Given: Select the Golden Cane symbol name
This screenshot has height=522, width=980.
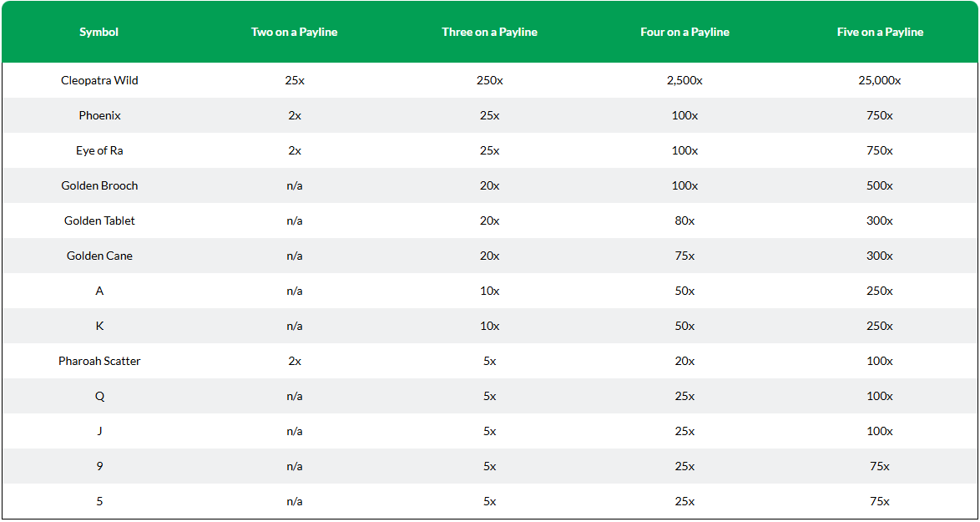Looking at the screenshot, I should point(99,256).
